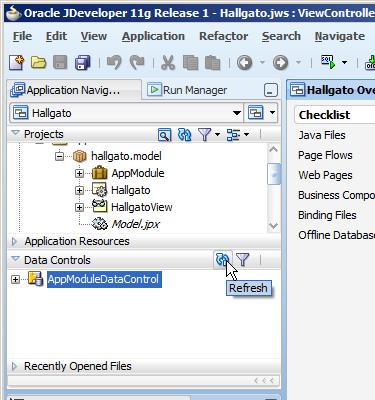The width and height of the screenshot is (375, 400).
Task: Click the New file toolbar icon
Action: point(17,62)
